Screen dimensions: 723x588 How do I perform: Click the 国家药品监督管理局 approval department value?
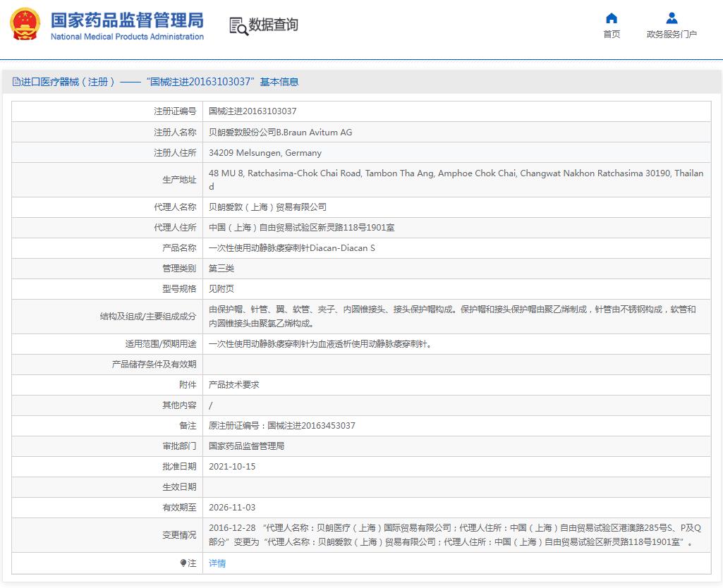pyautogui.click(x=246, y=446)
